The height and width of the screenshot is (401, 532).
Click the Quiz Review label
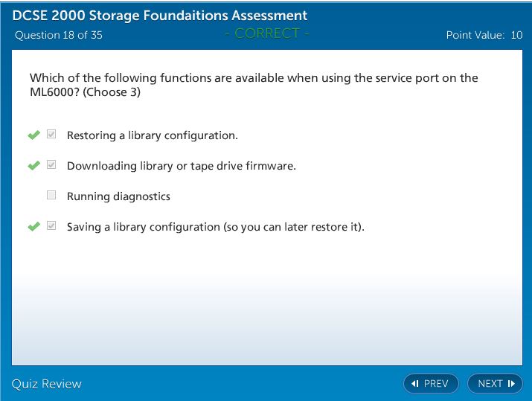point(47,384)
